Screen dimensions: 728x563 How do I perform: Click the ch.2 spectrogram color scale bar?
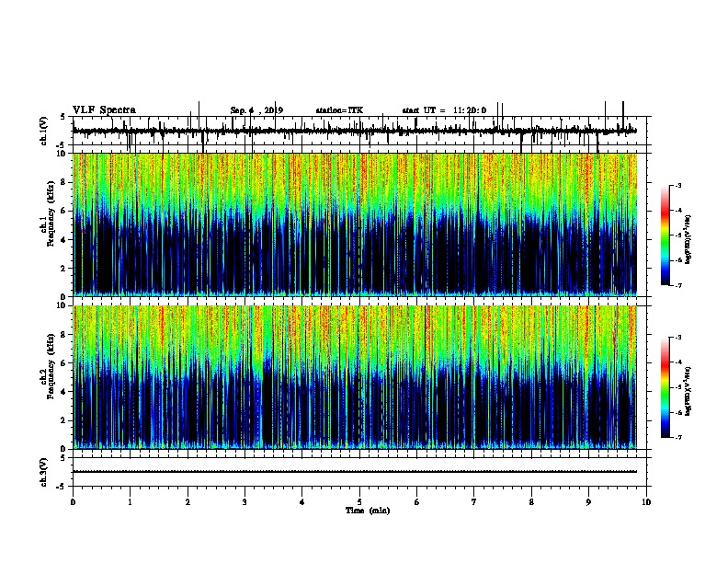pyautogui.click(x=665, y=387)
